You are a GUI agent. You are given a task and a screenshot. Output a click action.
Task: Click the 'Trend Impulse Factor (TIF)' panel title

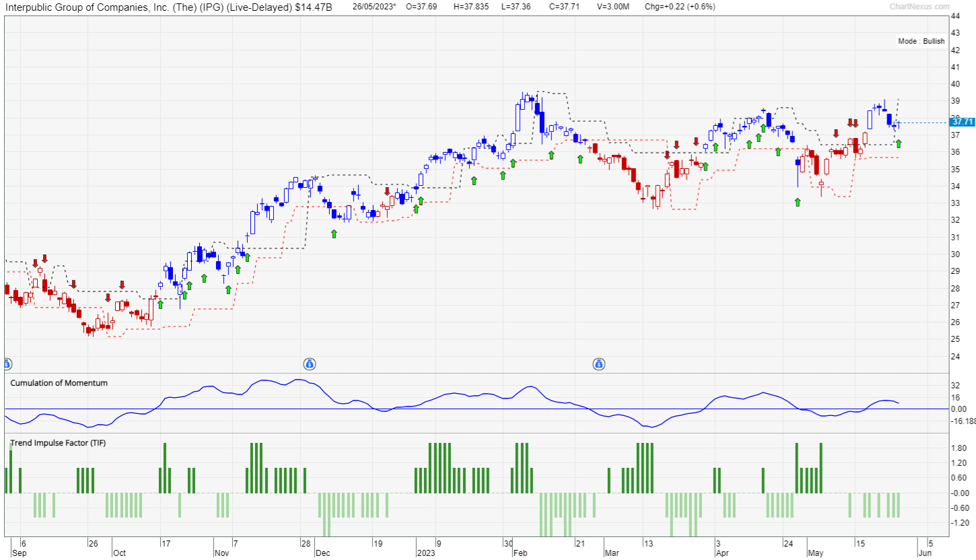coord(58,443)
